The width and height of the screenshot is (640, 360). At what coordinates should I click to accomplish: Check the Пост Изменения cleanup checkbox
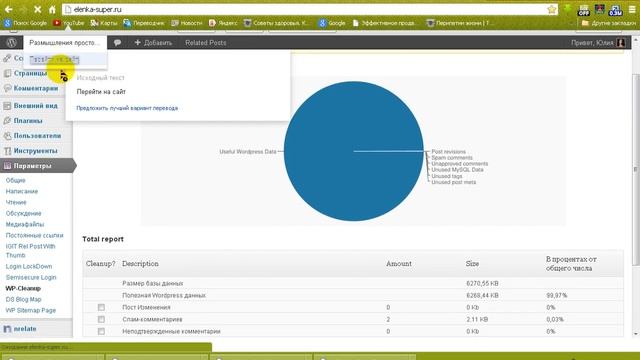tap(101, 307)
